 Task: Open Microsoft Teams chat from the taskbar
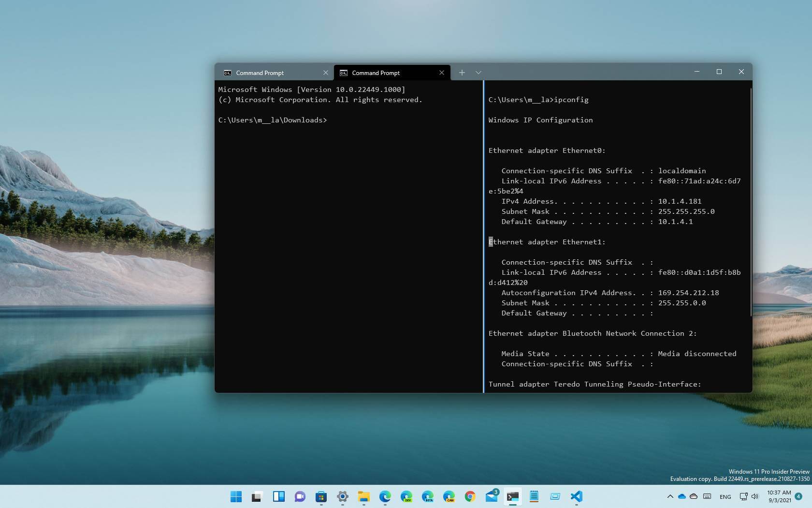pyautogui.click(x=300, y=496)
